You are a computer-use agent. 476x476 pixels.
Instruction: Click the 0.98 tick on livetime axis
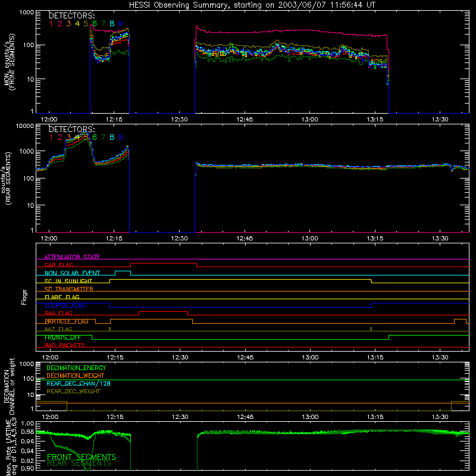[x=27, y=432]
